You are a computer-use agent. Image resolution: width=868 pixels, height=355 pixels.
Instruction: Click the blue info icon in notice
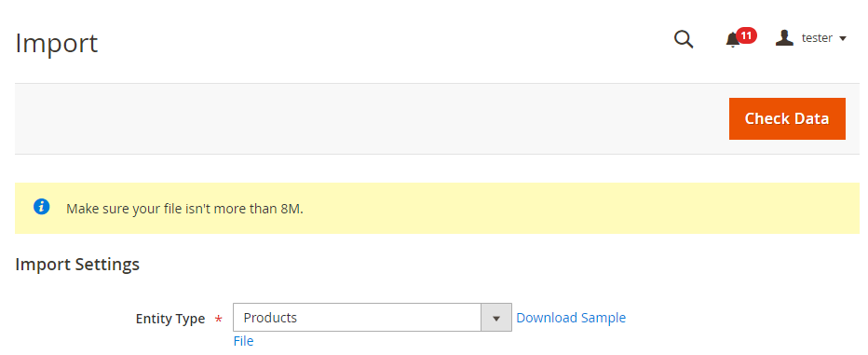pos(42,207)
